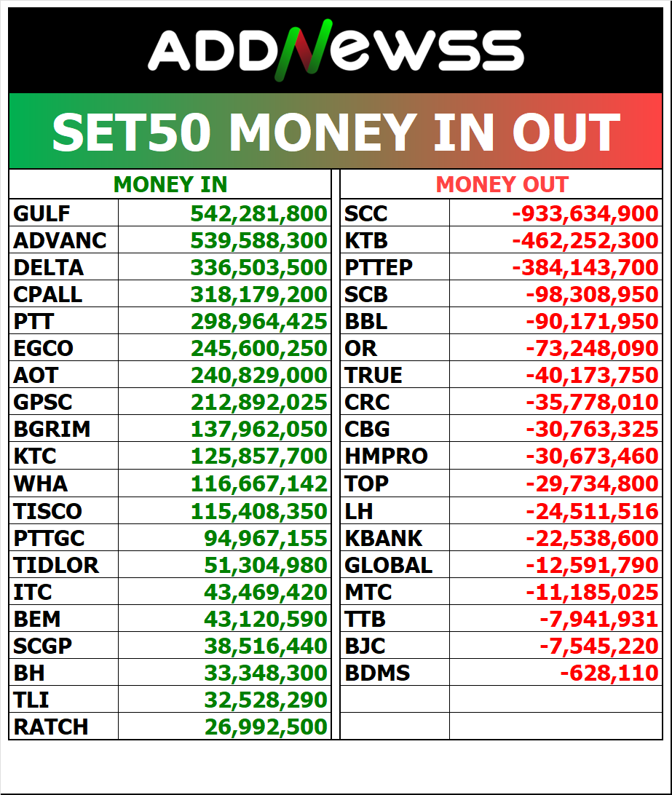Click the CPALL stock symbol

click(48, 294)
